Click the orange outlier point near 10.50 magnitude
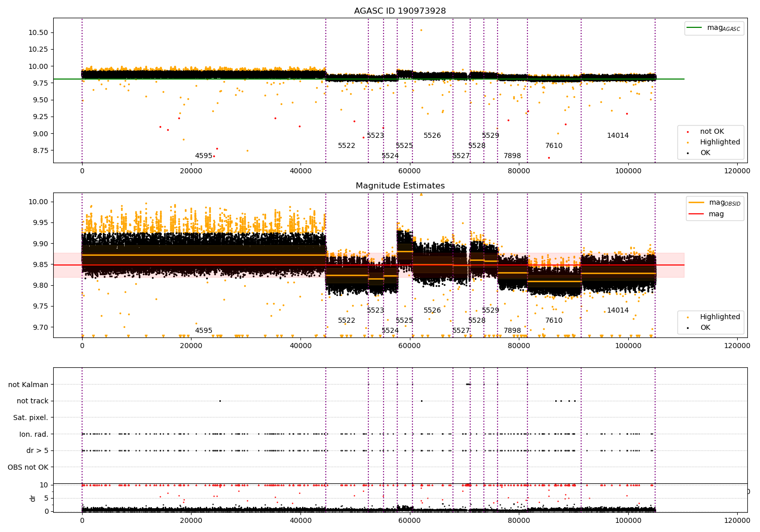 pyautogui.click(x=421, y=30)
